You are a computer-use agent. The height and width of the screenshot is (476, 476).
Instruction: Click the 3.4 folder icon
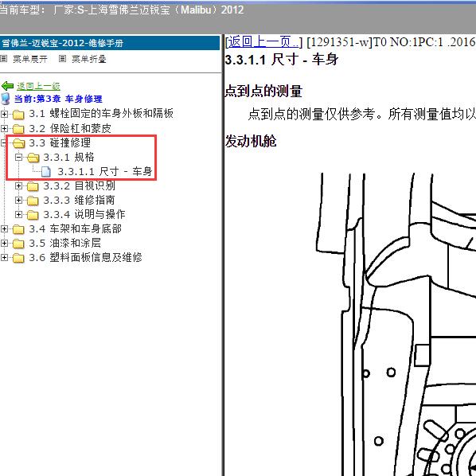pyautogui.click(x=18, y=229)
